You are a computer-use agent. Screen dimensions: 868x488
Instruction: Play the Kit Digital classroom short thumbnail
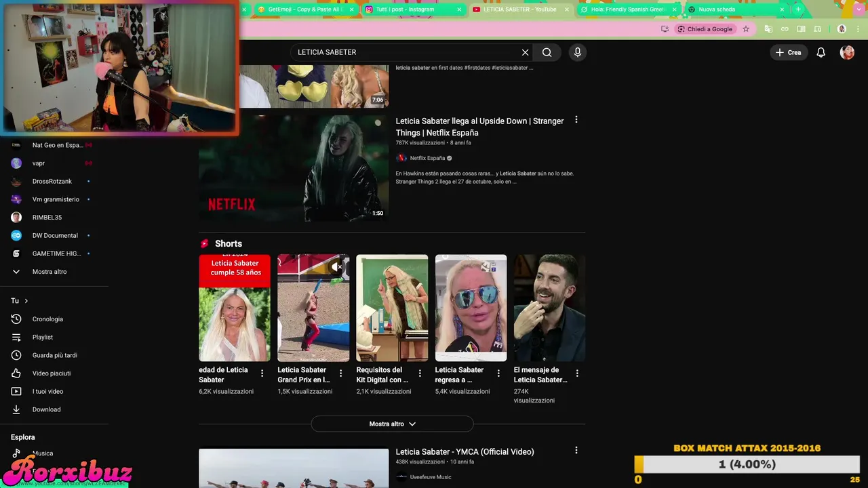(392, 308)
